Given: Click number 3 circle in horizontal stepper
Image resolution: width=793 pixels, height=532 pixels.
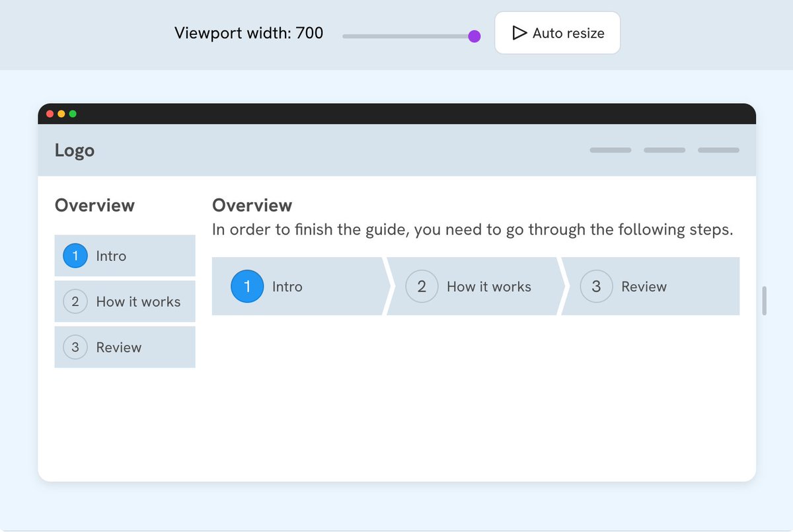Looking at the screenshot, I should point(596,286).
